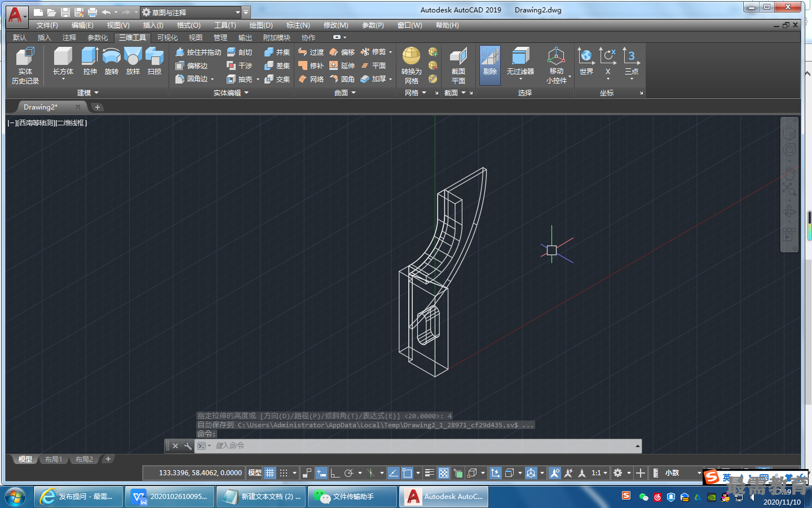Image resolution: width=812 pixels, height=508 pixels.
Task: Click the 三点 UCS icon
Action: [x=632, y=61]
